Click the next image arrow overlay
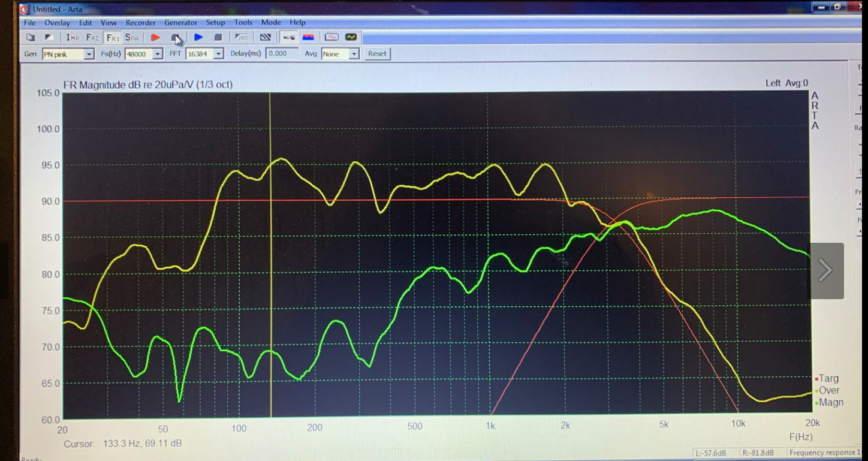The height and width of the screenshot is (461, 868). (825, 270)
